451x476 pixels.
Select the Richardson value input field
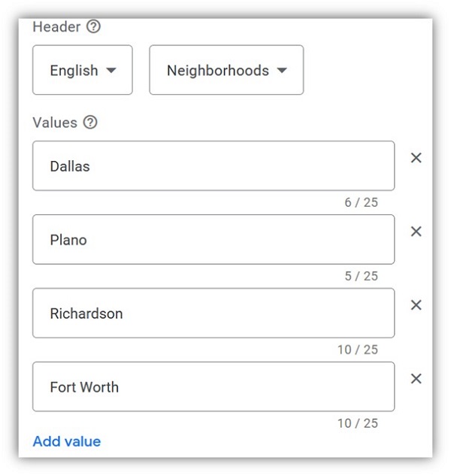click(x=213, y=313)
